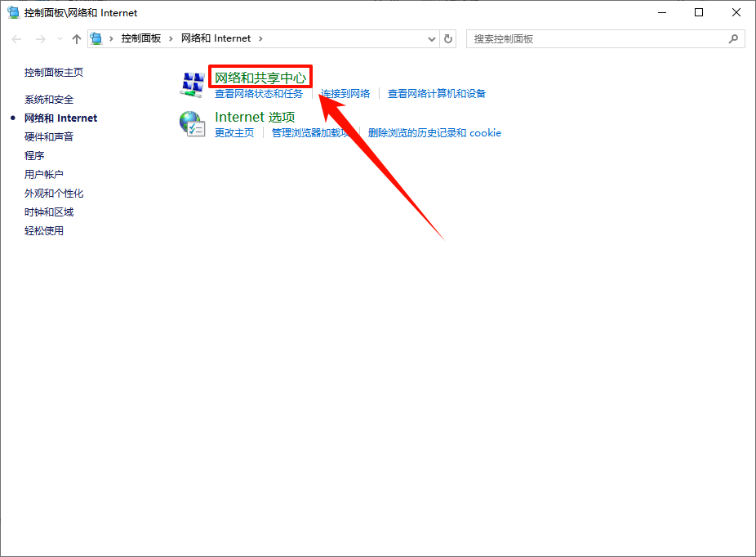Select 时钟和区域 in the sidebar
The width and height of the screenshot is (756, 557).
pos(49,212)
